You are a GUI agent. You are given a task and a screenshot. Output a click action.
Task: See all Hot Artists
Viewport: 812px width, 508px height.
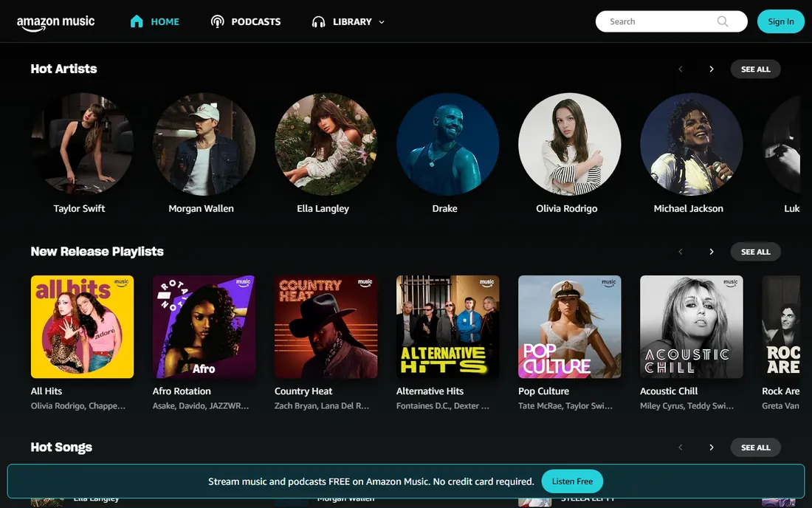click(756, 69)
